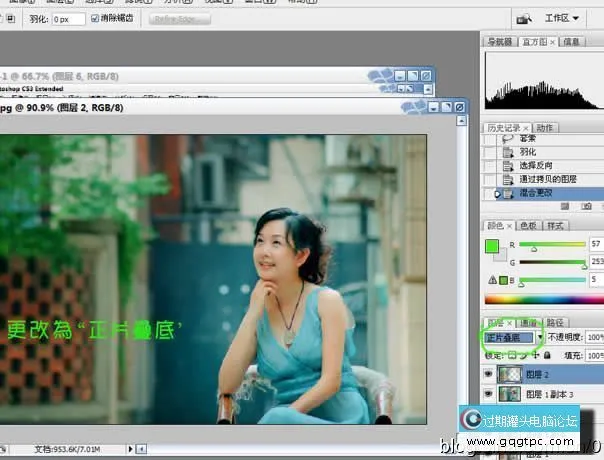This screenshot has width=604, height=460.
Task: Click the 图层 1 副本 3 layer thumbnail
Action: [509, 394]
